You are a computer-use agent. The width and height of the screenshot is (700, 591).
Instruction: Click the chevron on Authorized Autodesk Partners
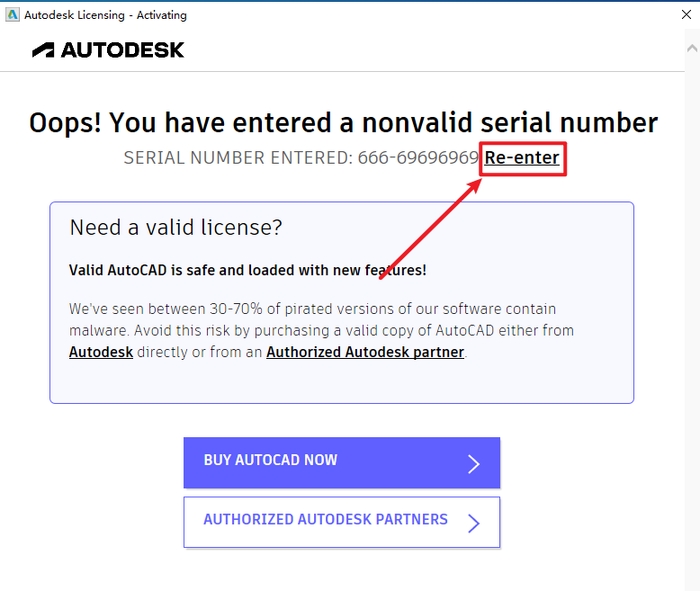[474, 523]
